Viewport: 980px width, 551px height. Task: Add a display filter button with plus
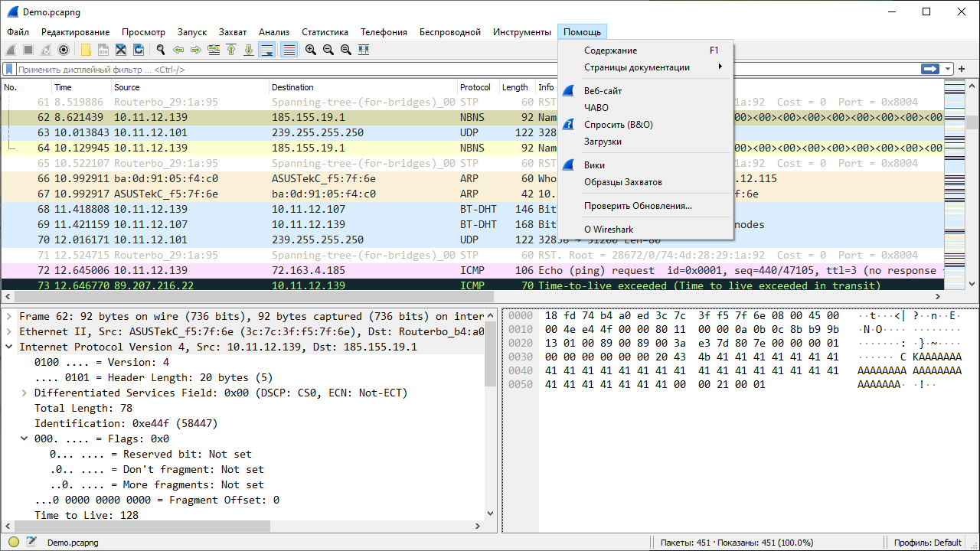point(962,69)
